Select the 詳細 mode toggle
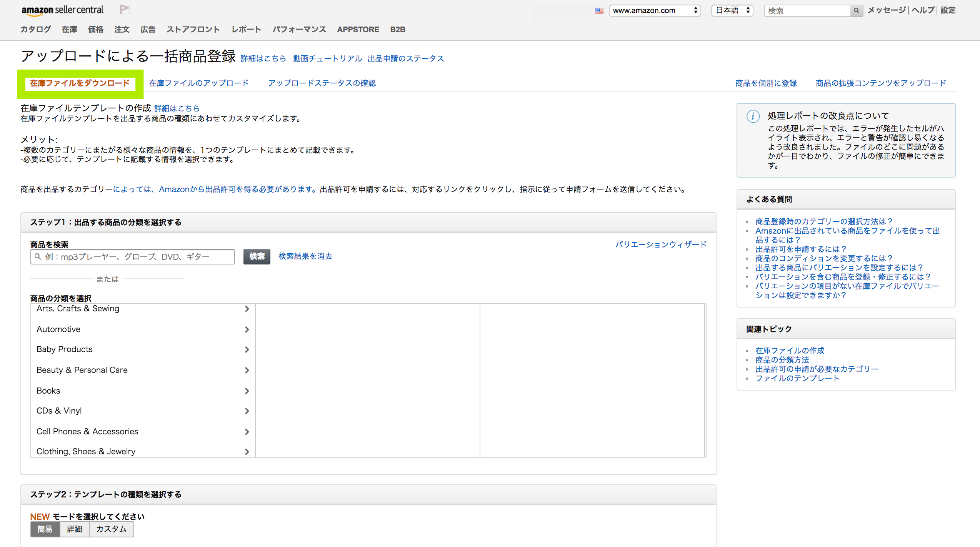The height and width of the screenshot is (547, 980). click(x=75, y=529)
